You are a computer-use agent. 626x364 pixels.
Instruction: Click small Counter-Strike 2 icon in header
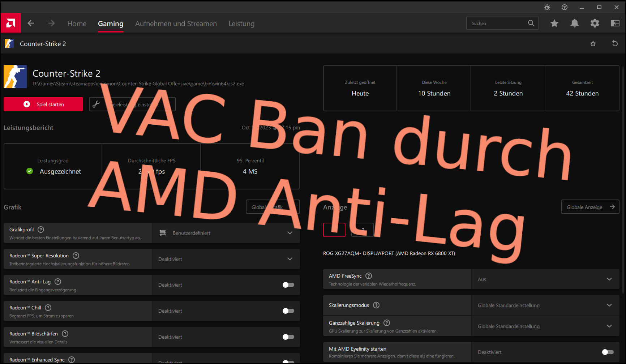(9, 44)
